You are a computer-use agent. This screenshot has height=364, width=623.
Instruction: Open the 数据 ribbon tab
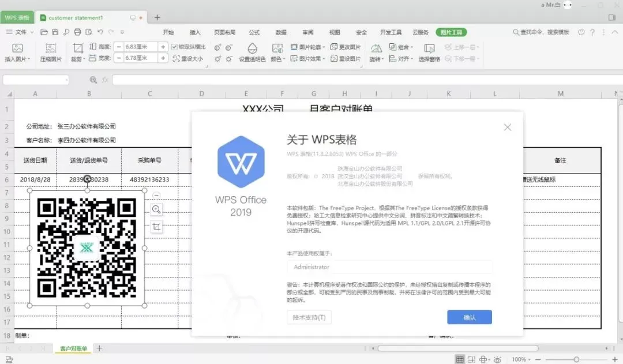(x=281, y=32)
